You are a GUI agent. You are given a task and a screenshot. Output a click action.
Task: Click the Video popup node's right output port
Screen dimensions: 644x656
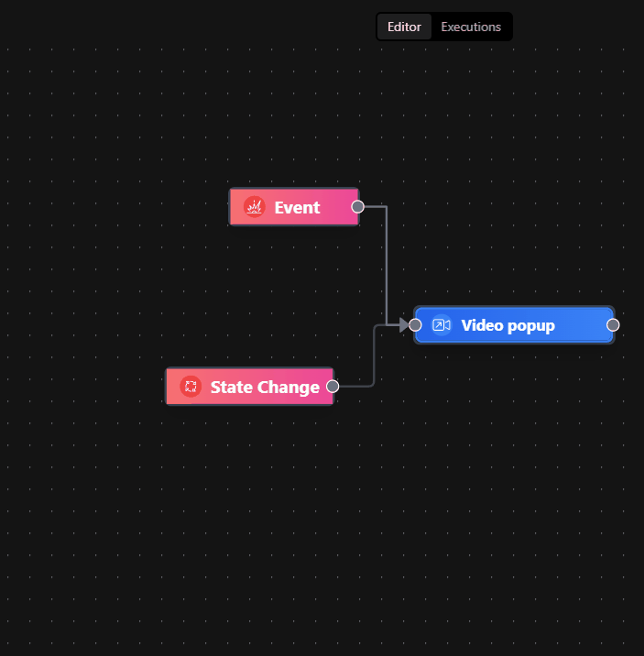613,325
